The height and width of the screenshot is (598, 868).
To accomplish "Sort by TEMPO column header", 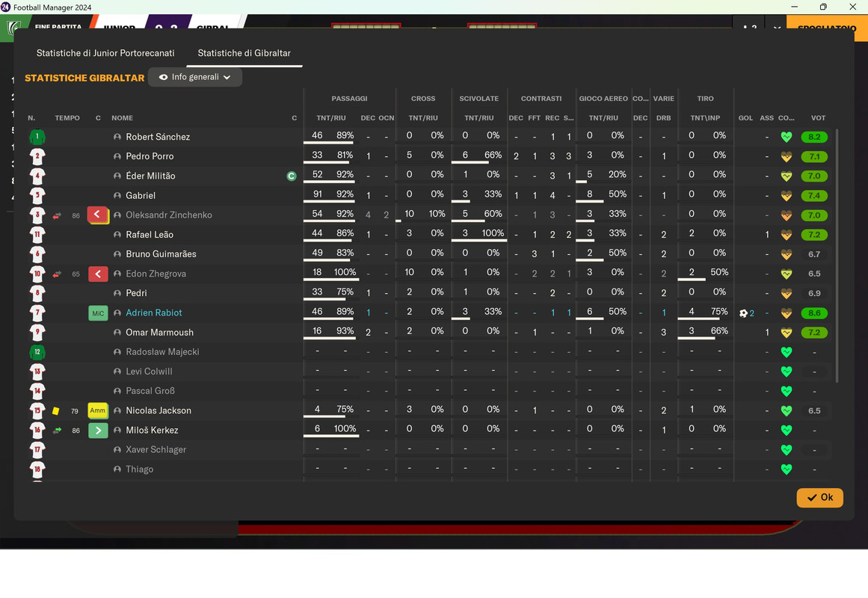I will (x=67, y=118).
